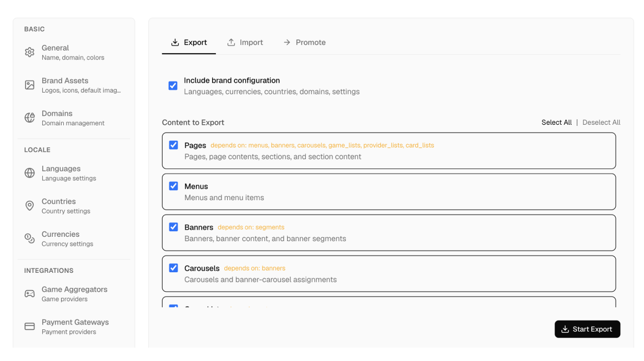Click the 'Include brand configuration' label
The height and width of the screenshot is (361, 644).
(x=232, y=80)
